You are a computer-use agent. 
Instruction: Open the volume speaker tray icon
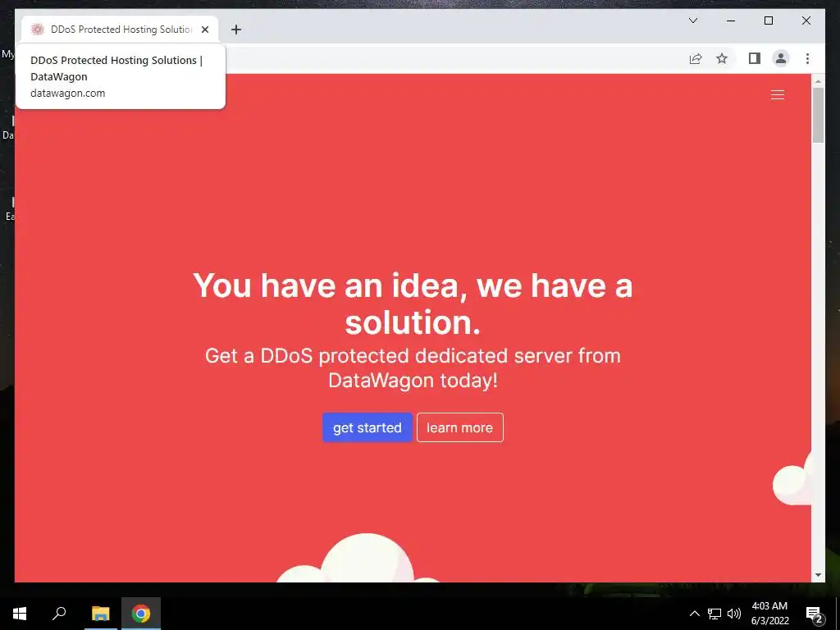point(734,614)
